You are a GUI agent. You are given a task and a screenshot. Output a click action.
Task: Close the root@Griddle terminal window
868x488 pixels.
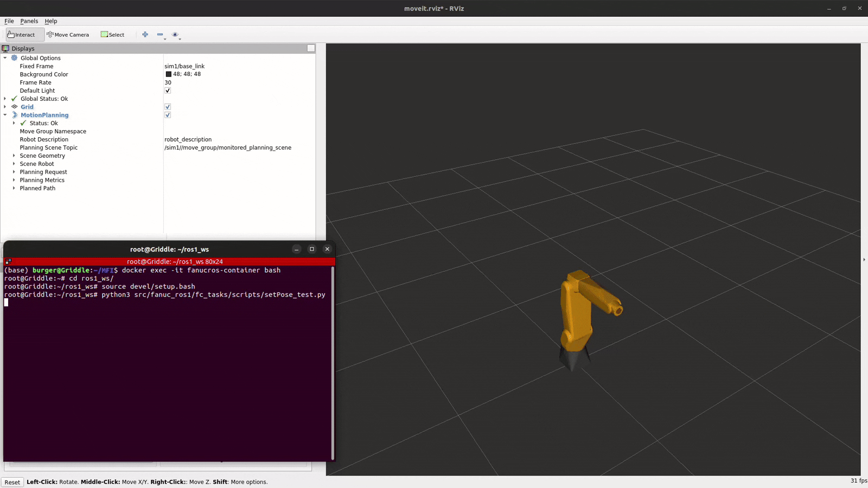(327, 249)
